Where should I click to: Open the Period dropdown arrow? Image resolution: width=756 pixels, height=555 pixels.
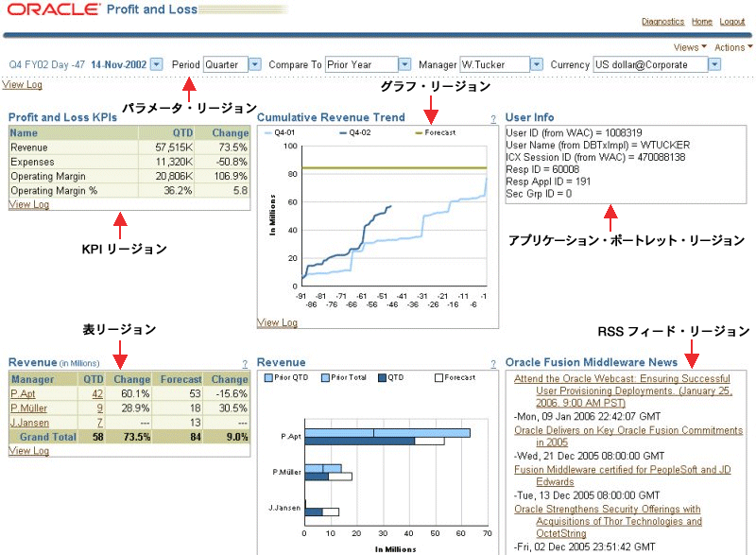[x=255, y=64]
